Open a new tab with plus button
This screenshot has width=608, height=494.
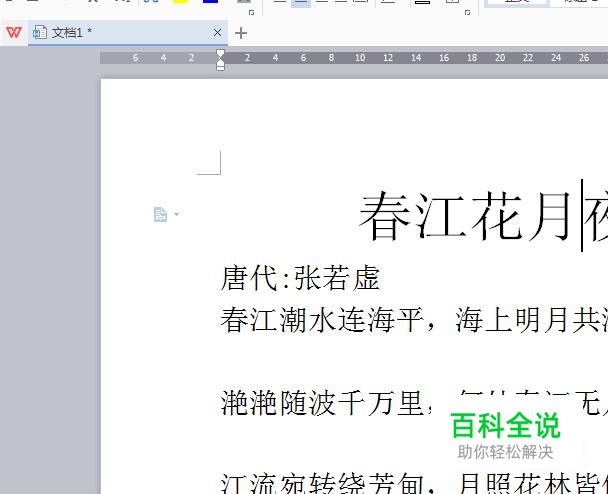(x=241, y=33)
